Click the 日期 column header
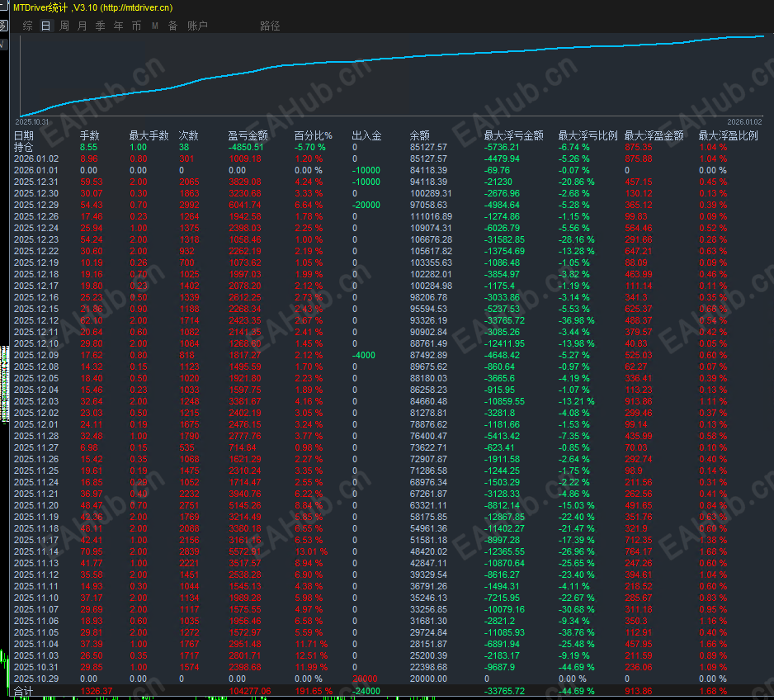 tap(24, 135)
